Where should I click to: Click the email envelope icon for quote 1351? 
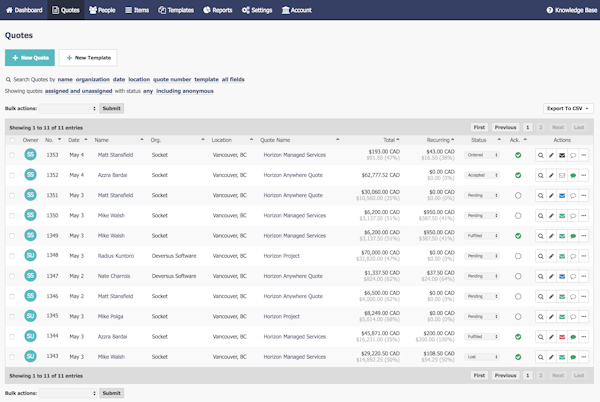[562, 195]
